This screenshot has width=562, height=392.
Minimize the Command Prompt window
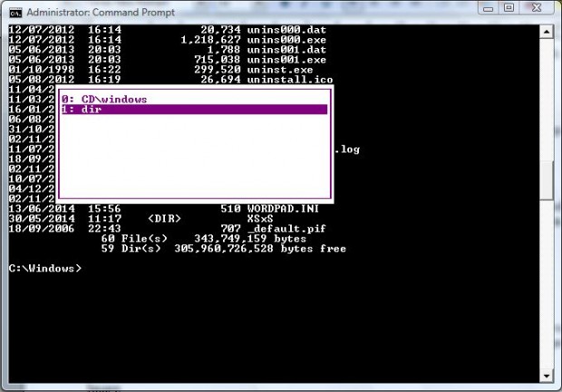489,8
